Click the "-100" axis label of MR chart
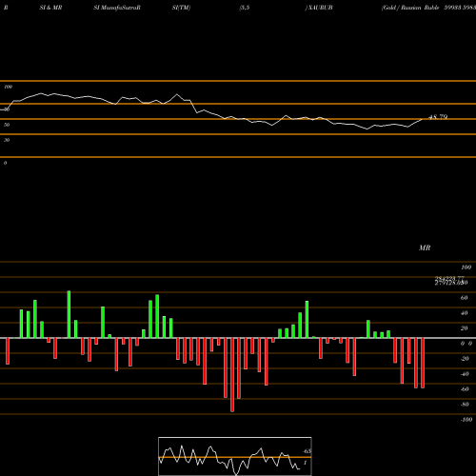The image size is (476, 476). tap(466, 420)
